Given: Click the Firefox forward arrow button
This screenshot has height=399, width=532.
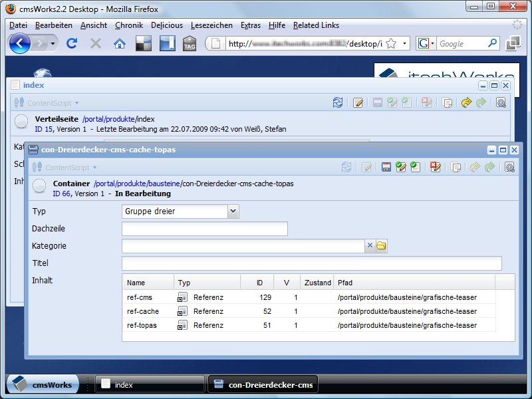Looking at the screenshot, I should coord(40,43).
